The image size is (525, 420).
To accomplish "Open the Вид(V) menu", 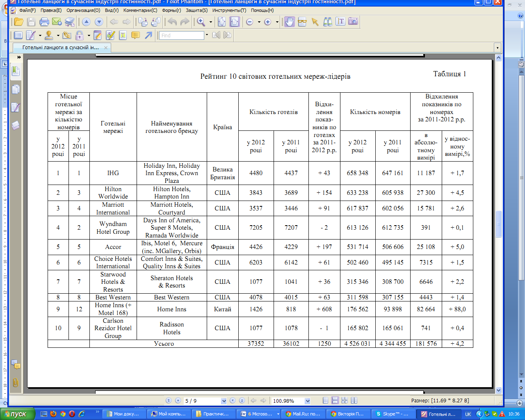I will pos(112,10).
